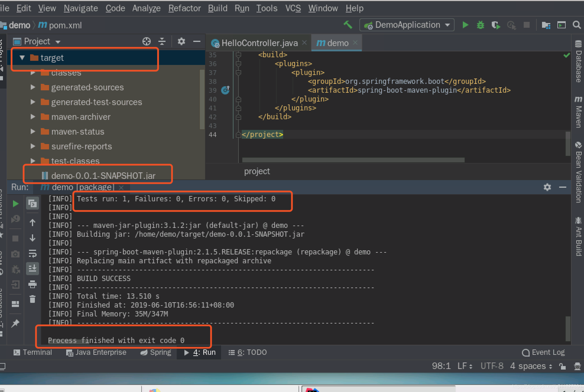Hide the Project panel with minus icon
584x392 pixels.
(197, 41)
